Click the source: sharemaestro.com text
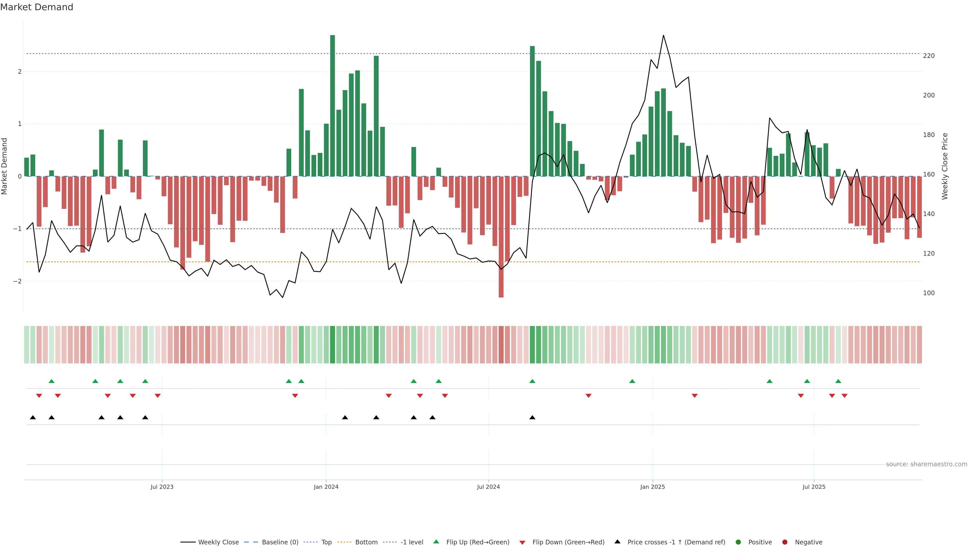 point(926,464)
